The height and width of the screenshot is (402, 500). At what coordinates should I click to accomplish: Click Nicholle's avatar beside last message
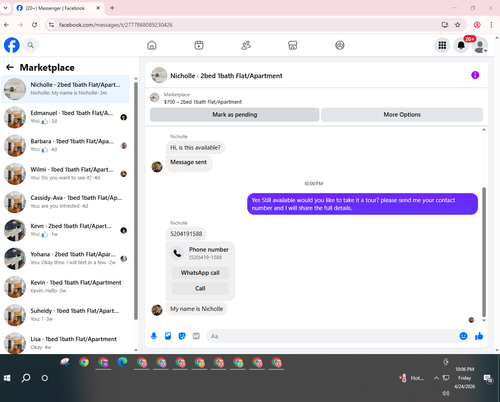click(x=157, y=310)
